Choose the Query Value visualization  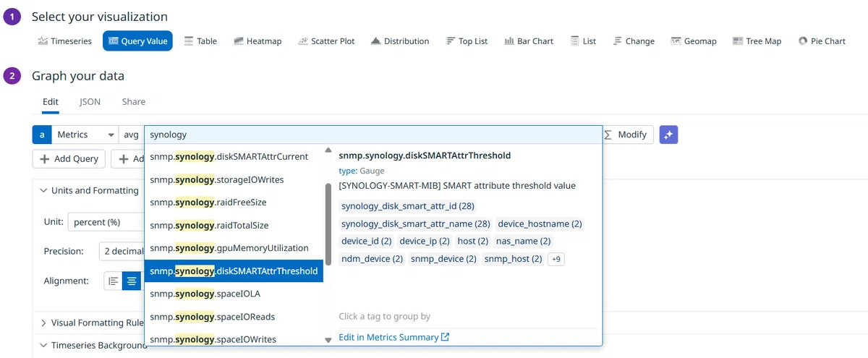pyautogui.click(x=137, y=41)
